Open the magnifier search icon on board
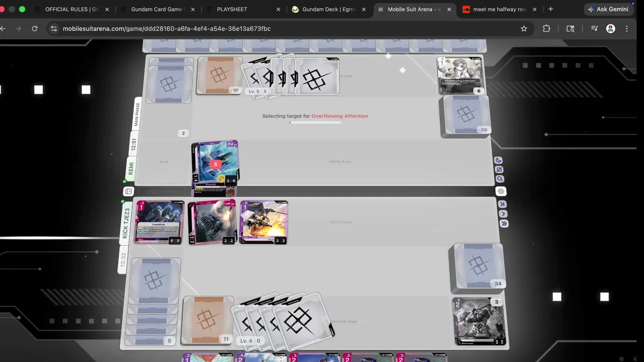This screenshot has width=644, height=362. (500, 179)
